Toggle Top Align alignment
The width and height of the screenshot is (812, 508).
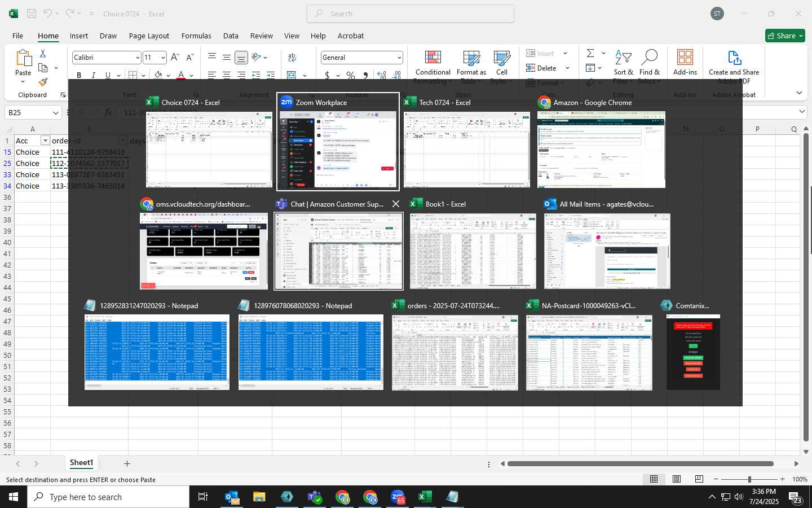[x=211, y=58]
